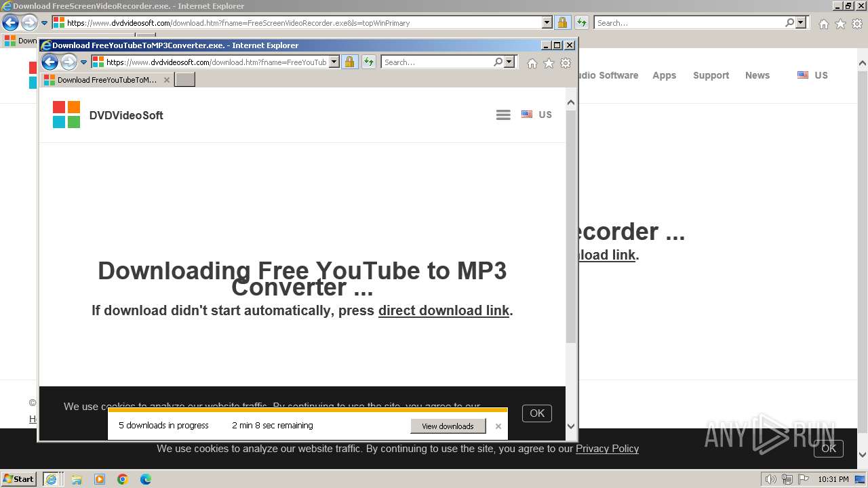868x488 pixels.
Task: Accept cookies OK in background window
Action: point(829,449)
